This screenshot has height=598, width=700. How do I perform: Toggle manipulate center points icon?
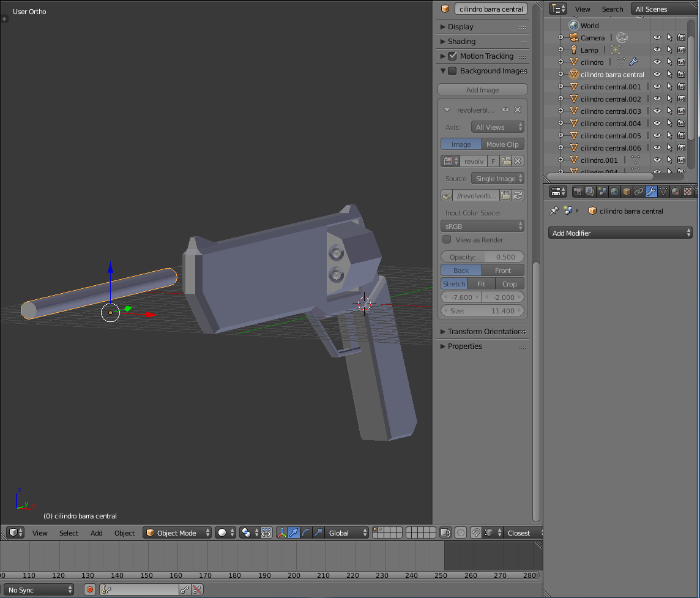pos(267,533)
